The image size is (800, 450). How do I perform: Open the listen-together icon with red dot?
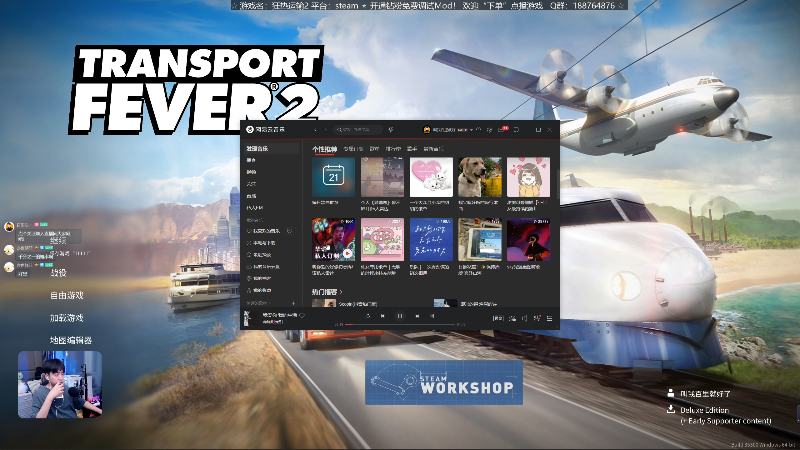[x=537, y=318]
